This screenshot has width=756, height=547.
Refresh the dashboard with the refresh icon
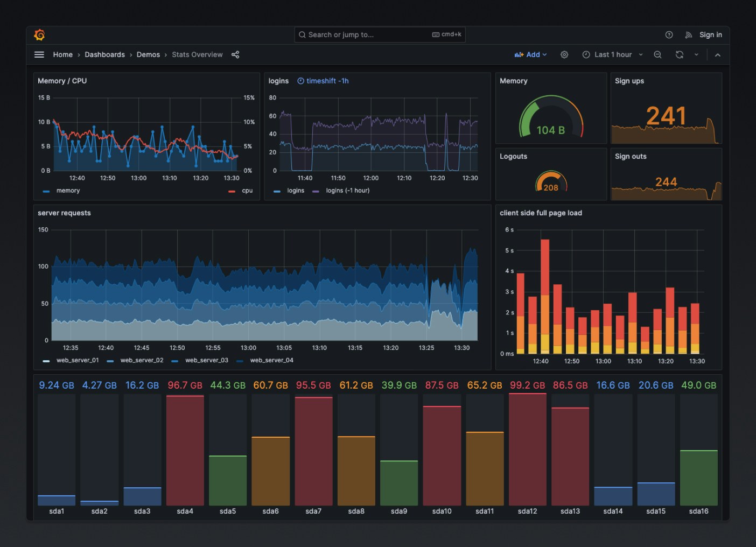point(680,54)
